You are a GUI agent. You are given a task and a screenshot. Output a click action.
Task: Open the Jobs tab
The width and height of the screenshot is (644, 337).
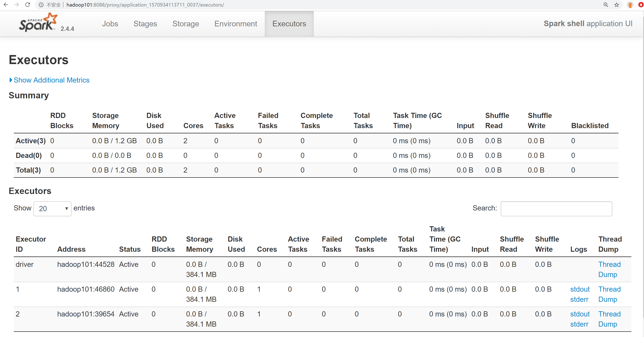click(110, 24)
